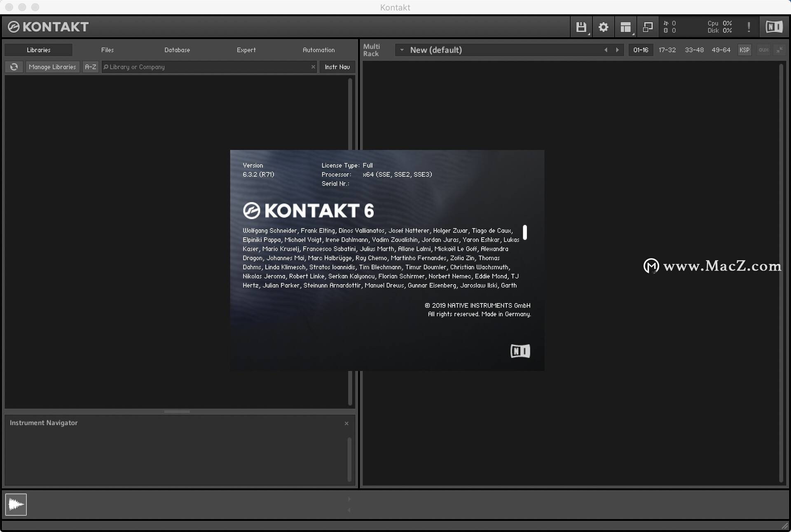This screenshot has width=791, height=532.
Task: Click Kontakt 6 logo in about dialog
Action: [308, 210]
